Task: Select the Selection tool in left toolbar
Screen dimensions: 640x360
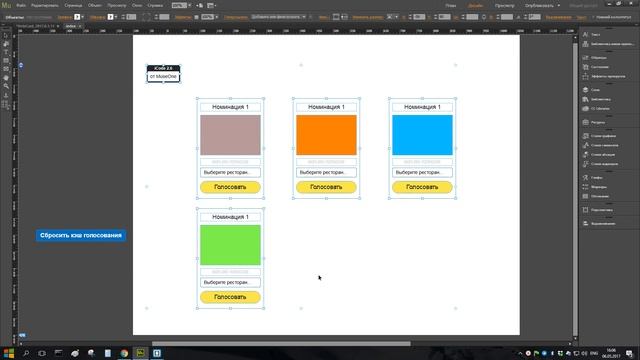Action: click(x=6, y=36)
